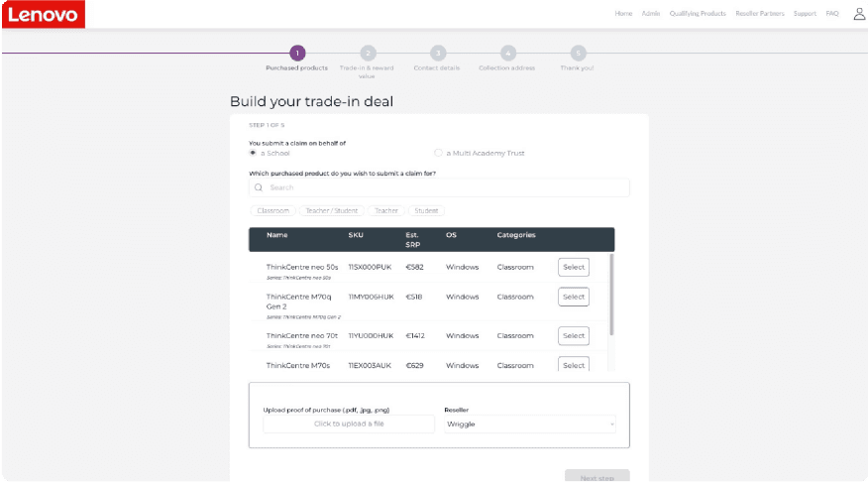Click SKU cell 11YU000HUK

pyautogui.click(x=371, y=336)
